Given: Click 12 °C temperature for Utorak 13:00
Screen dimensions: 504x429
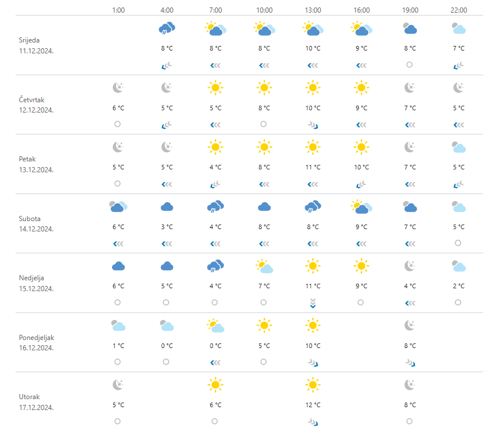Looking at the screenshot, I should 313,405.
